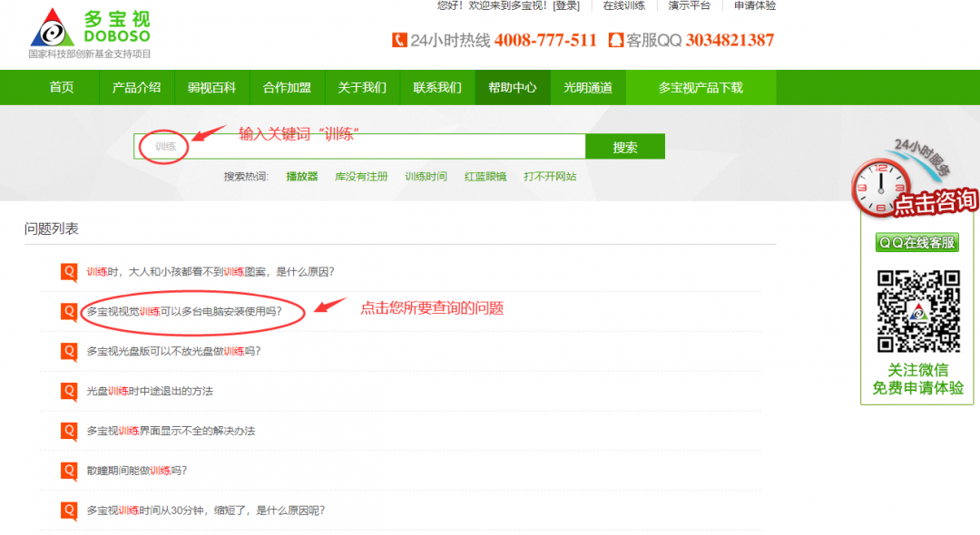Open 演示平台 link
The width and height of the screenshot is (980, 535).
[690, 5]
